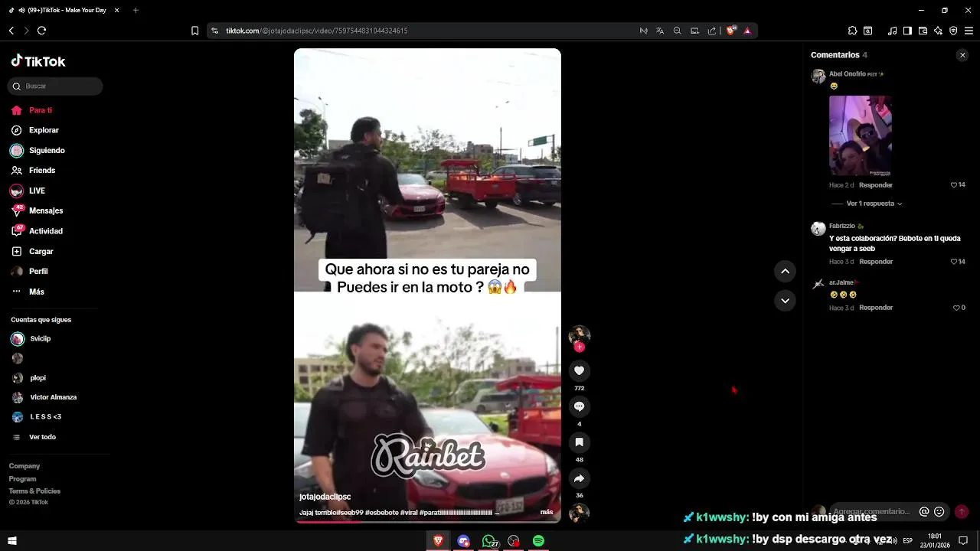Viewport: 980px width, 551px height.
Task: Open the Siguiendo feed
Action: point(38,151)
